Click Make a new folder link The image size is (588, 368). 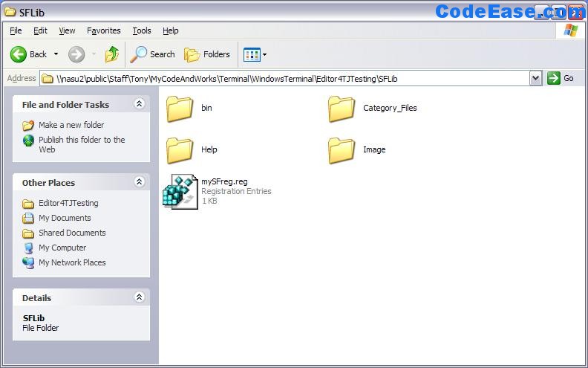click(71, 125)
